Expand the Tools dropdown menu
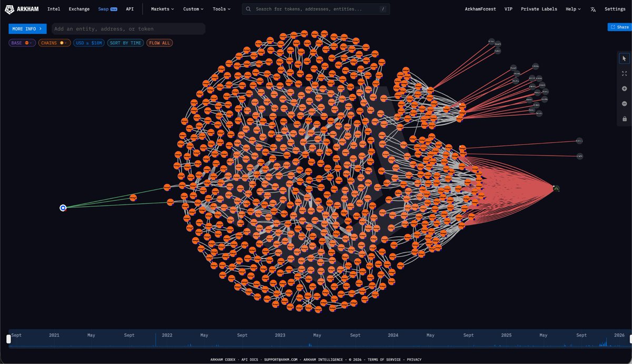Screen dimensions: 632x364 click(221, 9)
